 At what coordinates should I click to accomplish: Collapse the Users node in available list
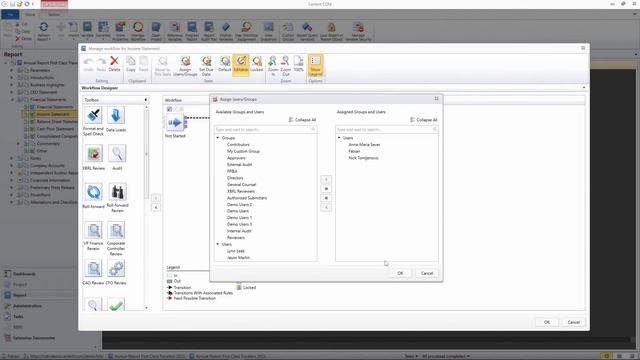click(218, 244)
